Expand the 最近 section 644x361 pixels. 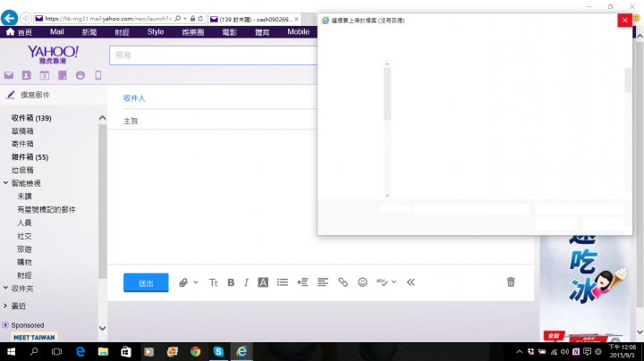5,306
